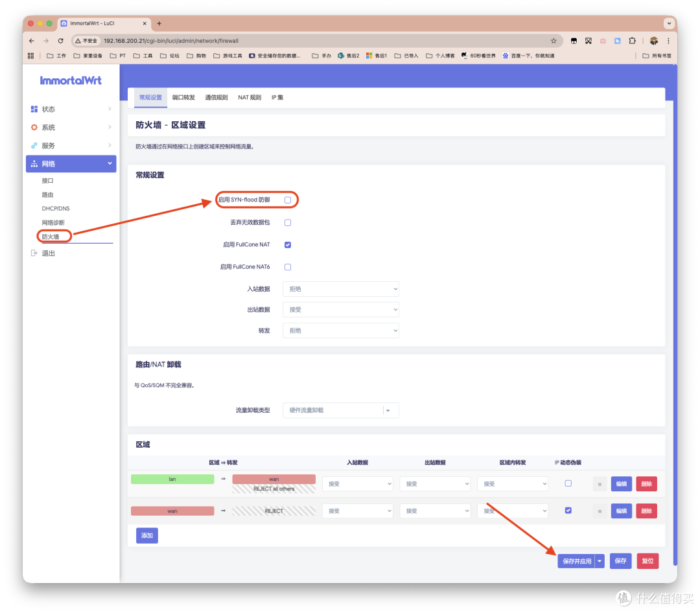The width and height of the screenshot is (700, 613).
Task: Open the 接口 submenu item
Action: 47,181
